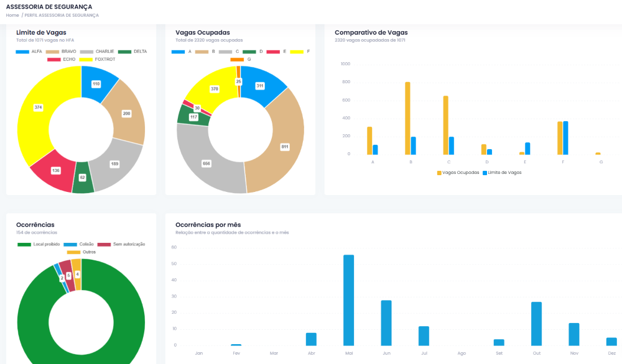The width and height of the screenshot is (622, 364).
Task: Click the tallest yellow bar for category B
Action: point(407,118)
